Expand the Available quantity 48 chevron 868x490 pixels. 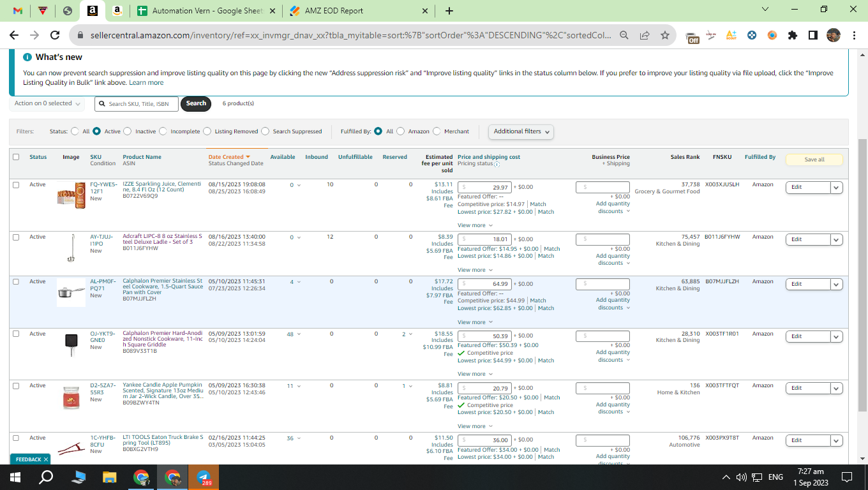(x=298, y=334)
